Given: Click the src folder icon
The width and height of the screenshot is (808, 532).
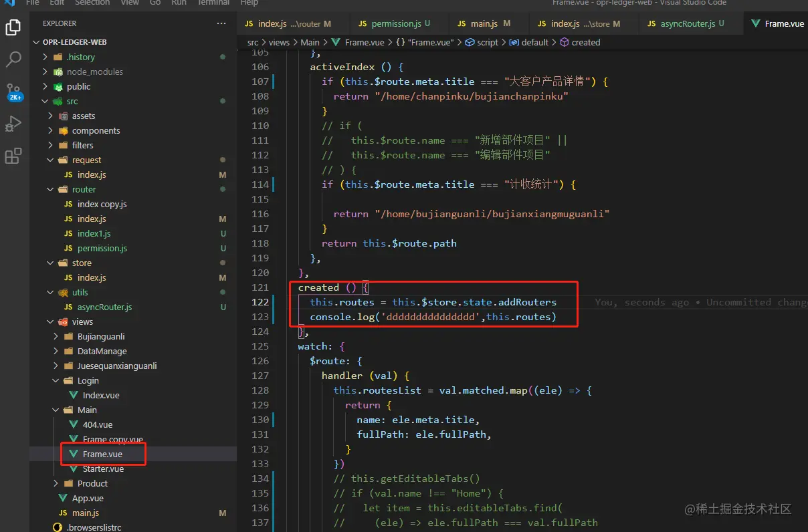Looking at the screenshot, I should pos(58,101).
